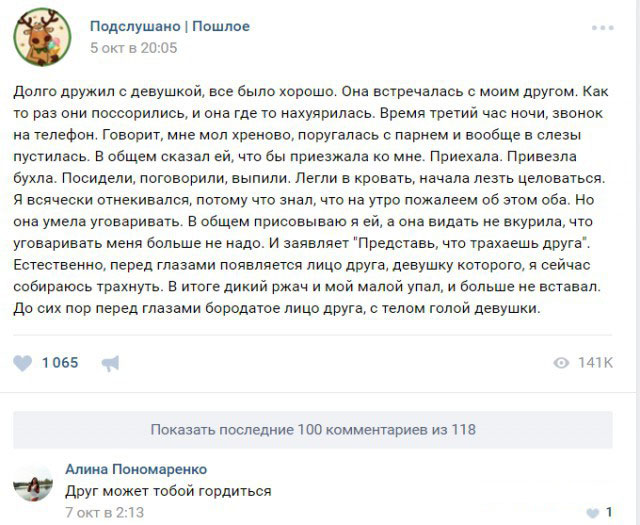Open Алина Пономаренко's profile by name

(x=136, y=469)
